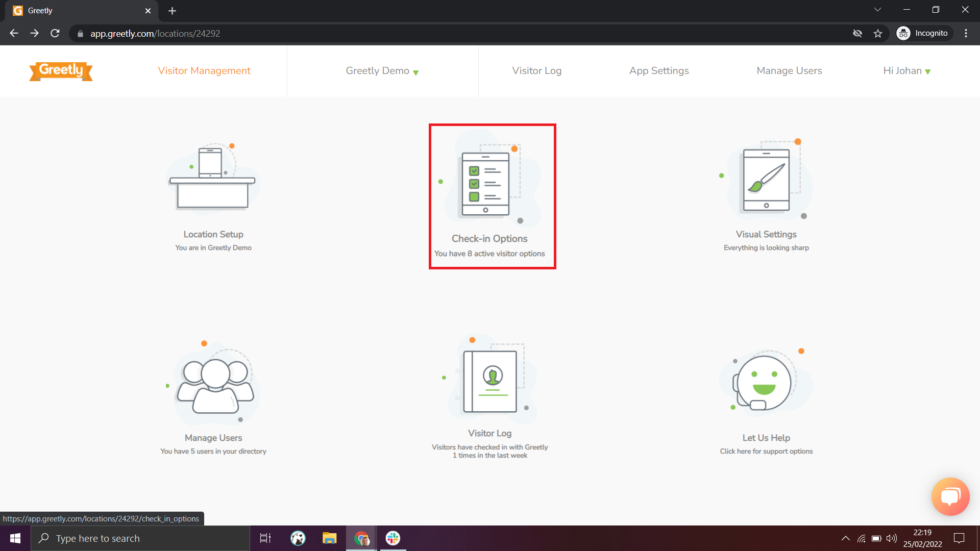Open Task View on the taskbar
The image size is (980, 551).
coord(265,538)
